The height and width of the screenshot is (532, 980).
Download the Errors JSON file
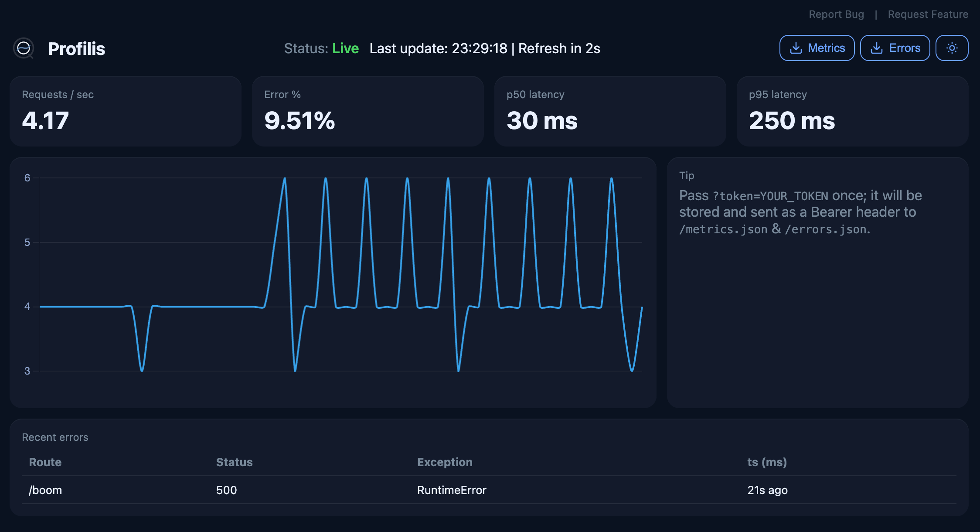pos(895,48)
